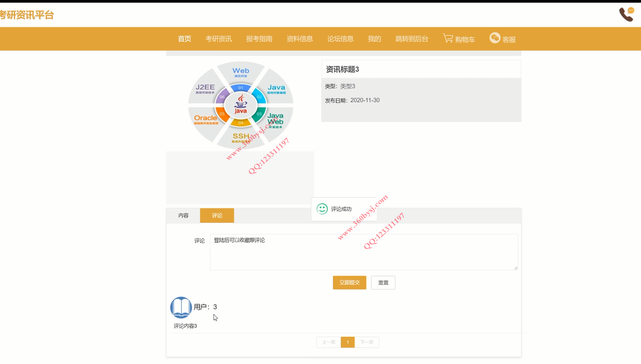Click the Java technology diagram image

pyautogui.click(x=240, y=105)
